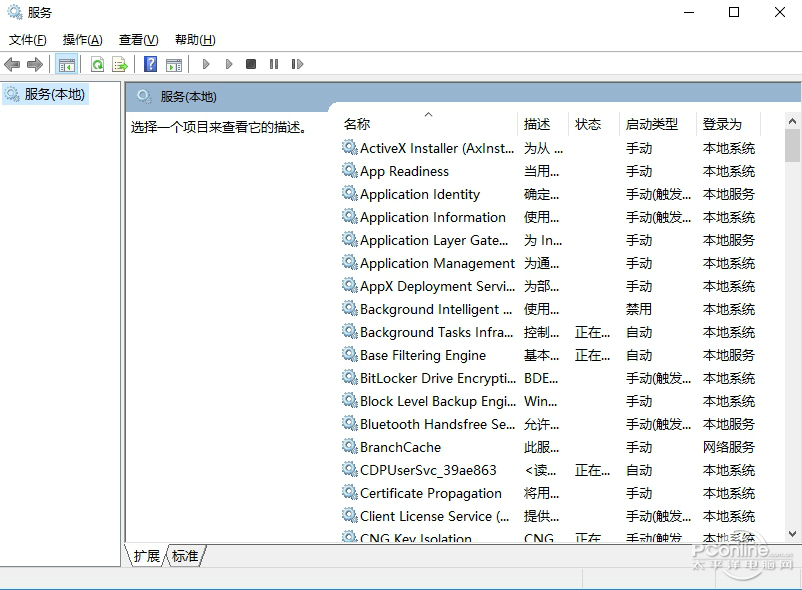Screen dimensions: 802x590
Task: Click the gear icon of Base Filtering Engine row
Action: tap(350, 355)
